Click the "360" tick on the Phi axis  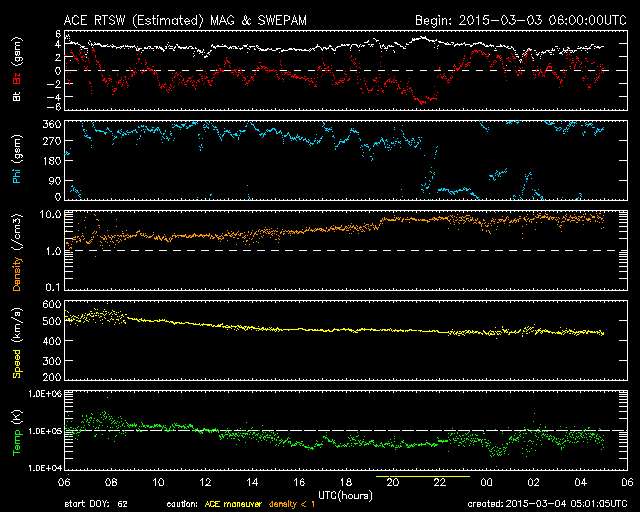click(52, 125)
